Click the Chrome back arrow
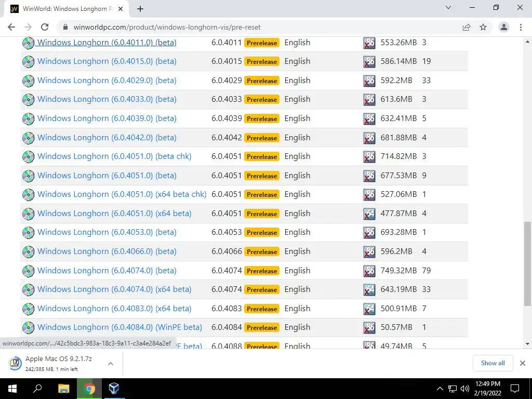 (11, 27)
